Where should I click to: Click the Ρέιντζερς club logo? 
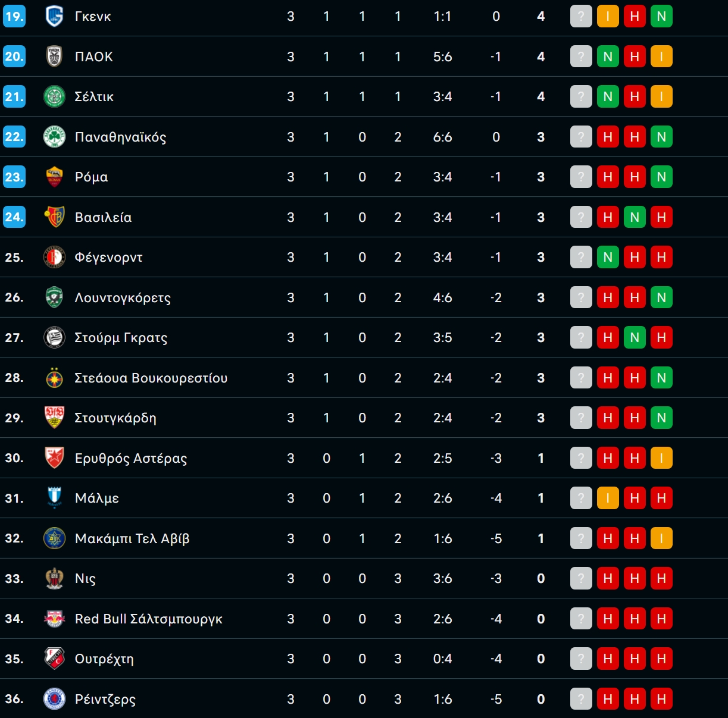pyautogui.click(x=54, y=699)
